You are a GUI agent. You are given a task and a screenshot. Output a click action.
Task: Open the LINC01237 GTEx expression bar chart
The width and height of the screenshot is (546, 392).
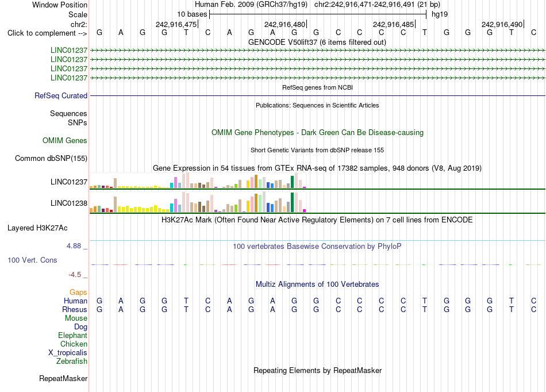[198, 180]
